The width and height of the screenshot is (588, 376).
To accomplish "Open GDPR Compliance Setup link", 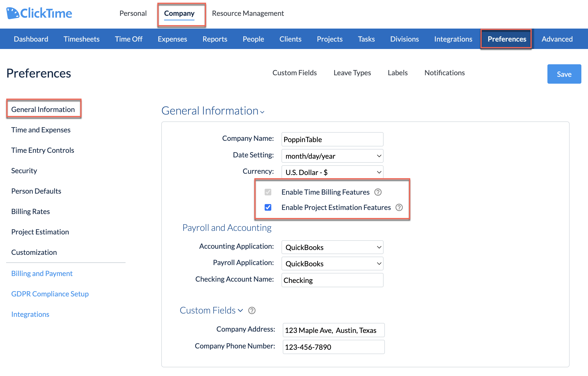I will tap(50, 294).
